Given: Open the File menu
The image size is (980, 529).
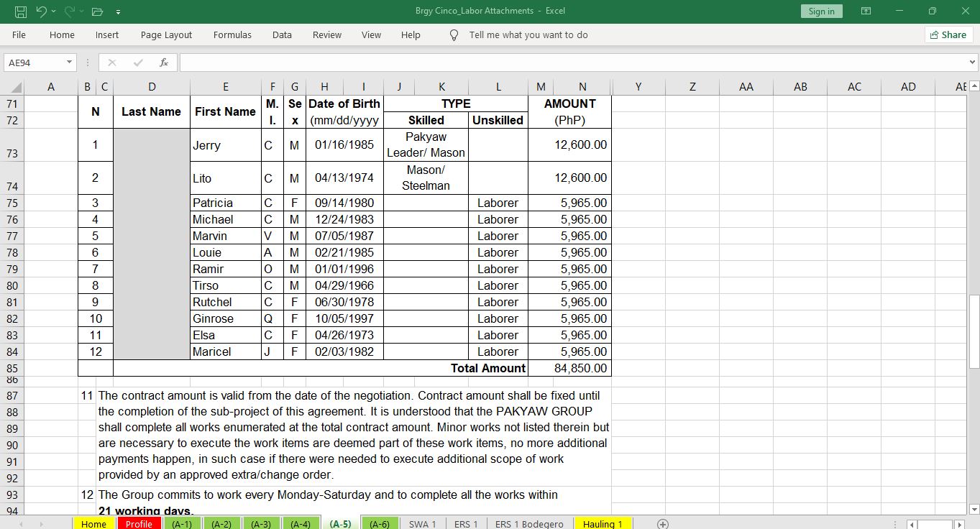Looking at the screenshot, I should tap(19, 34).
